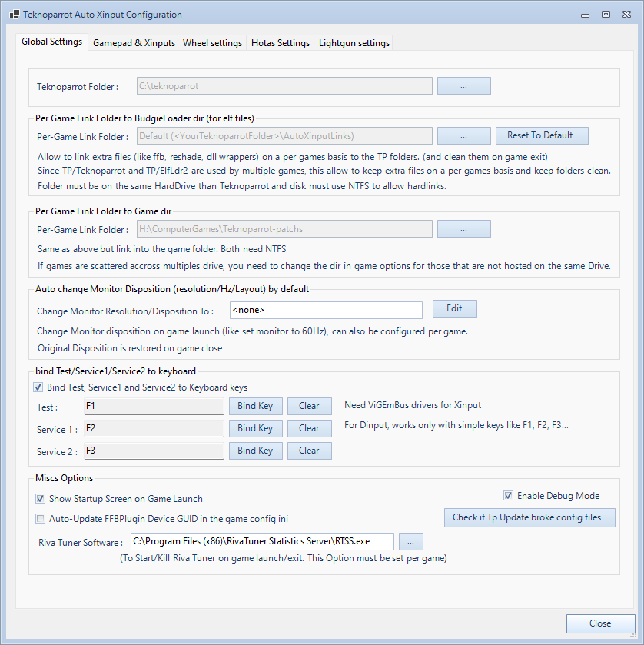644x645 pixels.
Task: Click 'Miscs Options' group heading
Action: [64, 478]
